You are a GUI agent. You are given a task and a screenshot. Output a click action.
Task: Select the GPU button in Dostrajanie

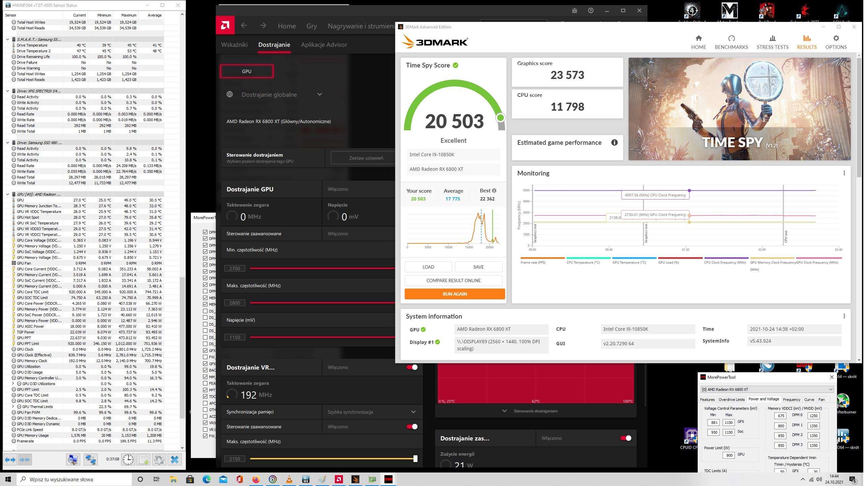[247, 71]
